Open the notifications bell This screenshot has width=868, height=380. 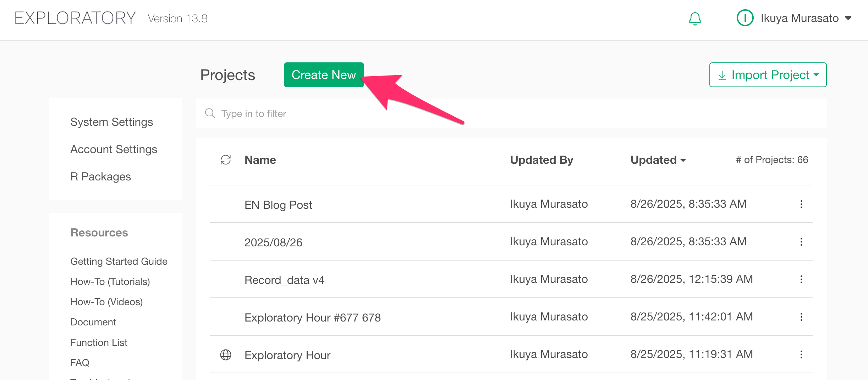pyautogui.click(x=695, y=18)
